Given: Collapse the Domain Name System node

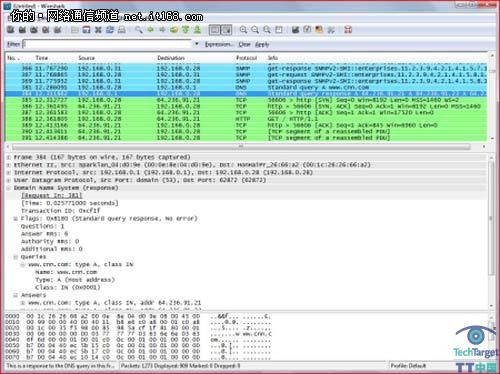Looking at the screenshot, I should [9, 188].
